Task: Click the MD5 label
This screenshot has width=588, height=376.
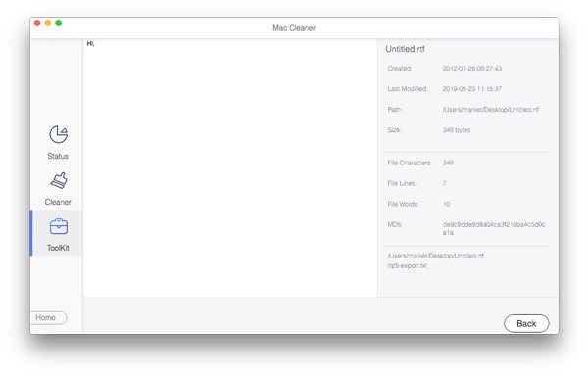Action: click(x=395, y=224)
